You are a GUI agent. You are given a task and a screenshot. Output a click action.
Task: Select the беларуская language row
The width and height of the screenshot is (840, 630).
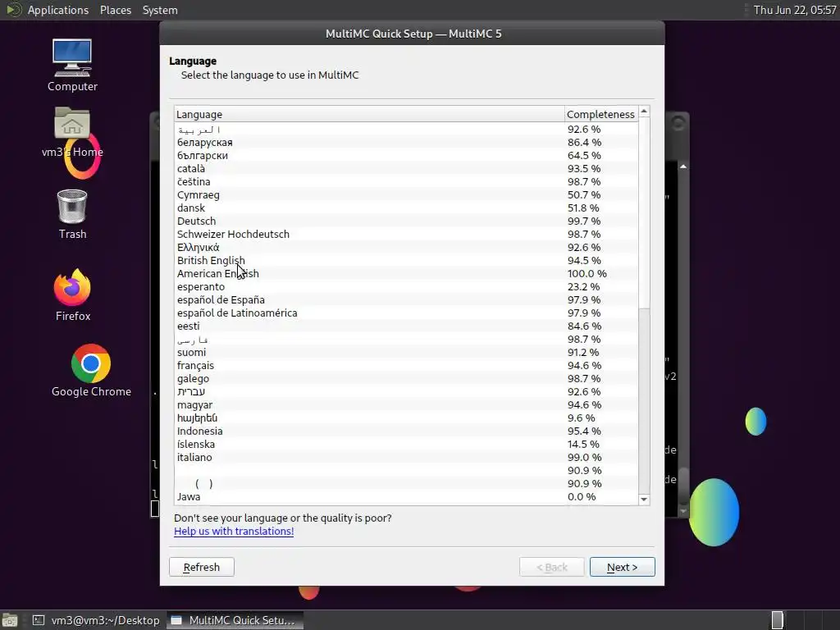pos(406,143)
